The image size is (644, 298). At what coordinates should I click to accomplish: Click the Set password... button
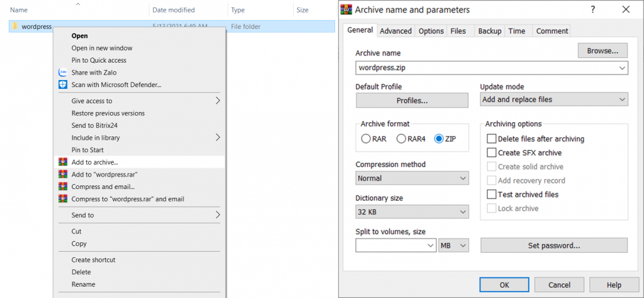554,245
